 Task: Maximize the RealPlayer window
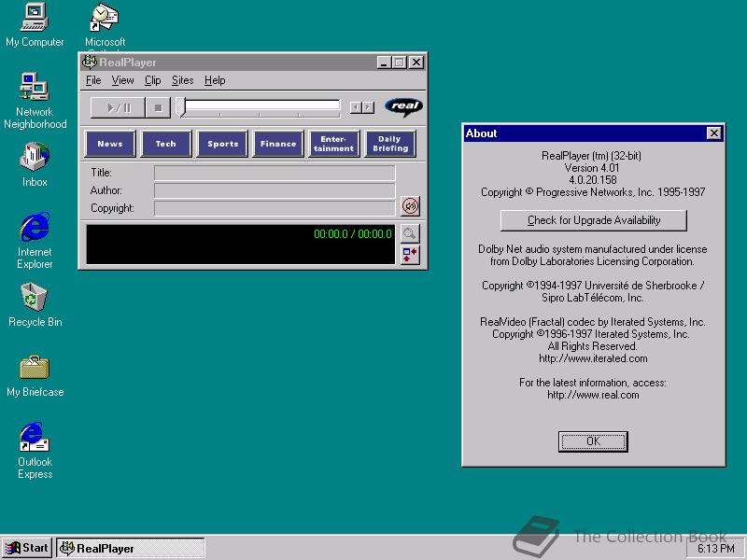400,63
